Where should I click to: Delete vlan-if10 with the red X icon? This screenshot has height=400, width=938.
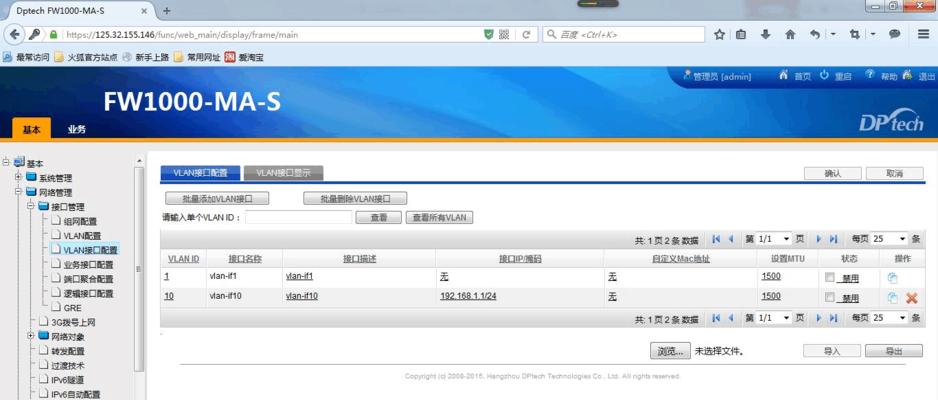tap(911, 298)
